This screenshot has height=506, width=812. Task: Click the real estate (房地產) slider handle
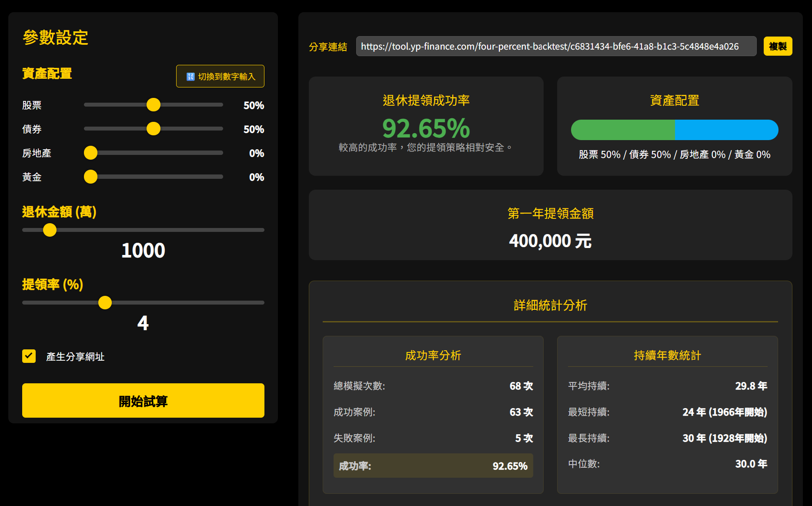point(90,153)
